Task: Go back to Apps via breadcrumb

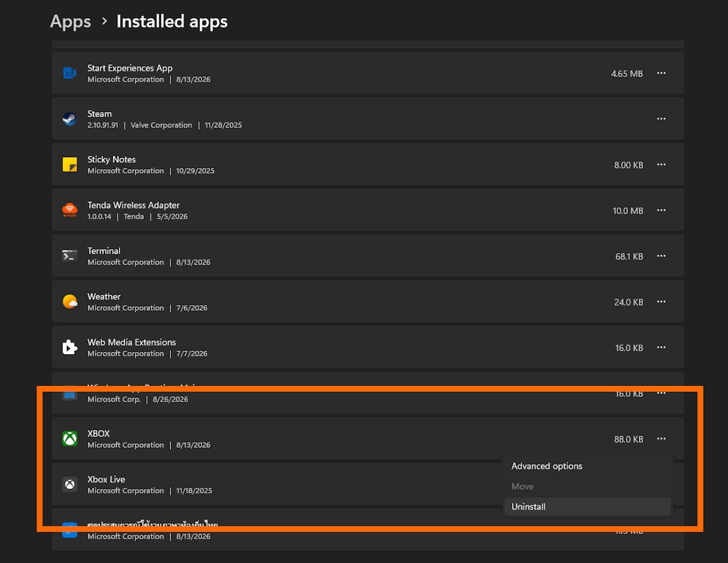Action: 70,21
